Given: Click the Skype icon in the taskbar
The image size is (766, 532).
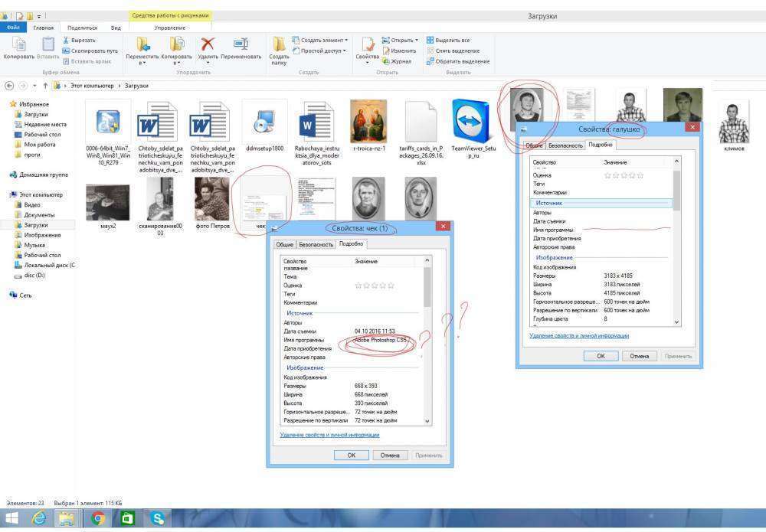Looking at the screenshot, I should tap(157, 518).
